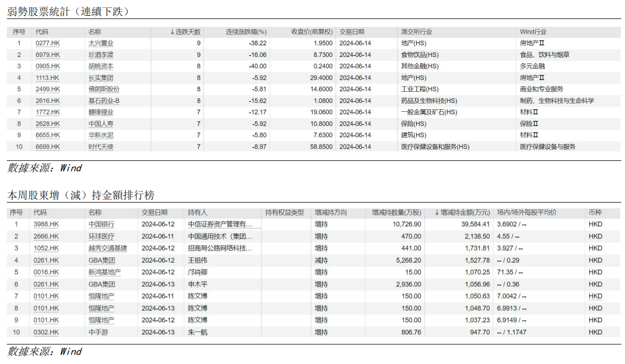Sort by the 增减持金额(万元) column header

(x=462, y=213)
